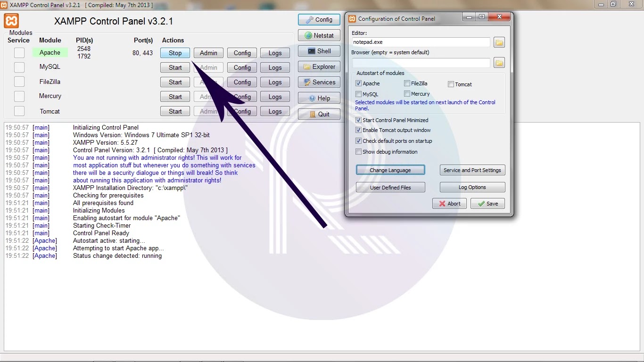644x362 pixels.
Task: Open the Explorer folder button
Action: (319, 66)
